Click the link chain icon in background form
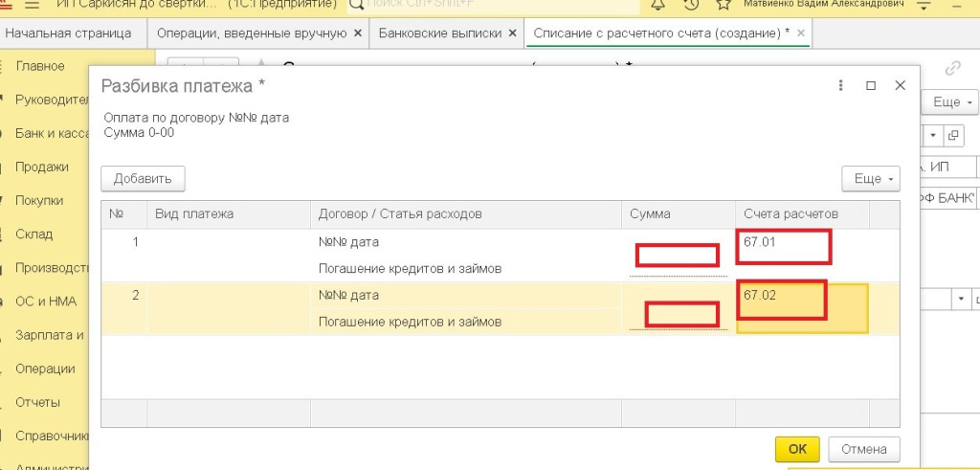Image resolution: width=980 pixels, height=470 pixels. tap(952, 68)
